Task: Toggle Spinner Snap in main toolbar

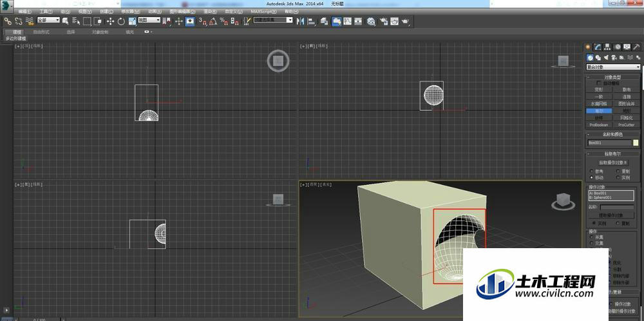Action: point(236,21)
